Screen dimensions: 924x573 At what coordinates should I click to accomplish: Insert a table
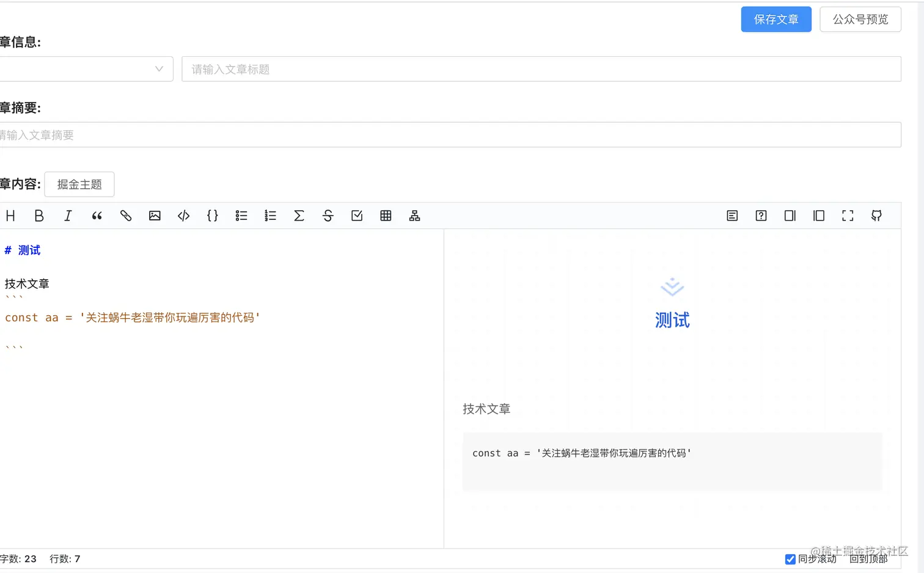(x=386, y=216)
